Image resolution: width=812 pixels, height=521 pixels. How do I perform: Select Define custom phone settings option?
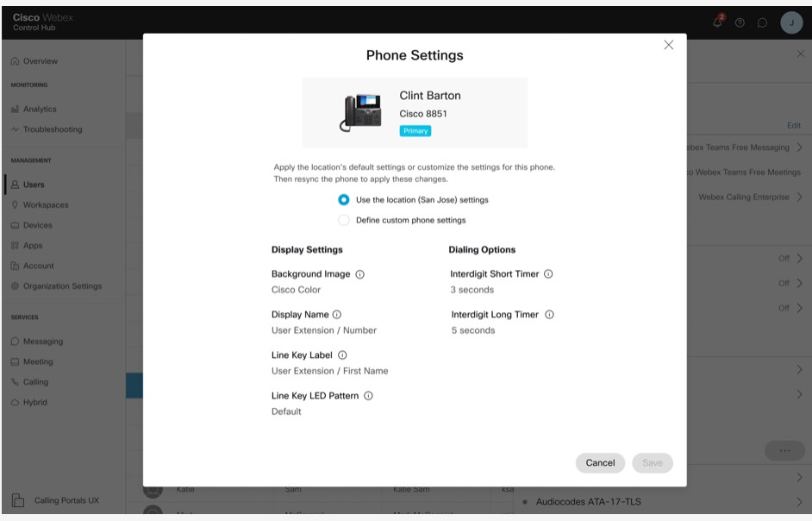point(344,220)
